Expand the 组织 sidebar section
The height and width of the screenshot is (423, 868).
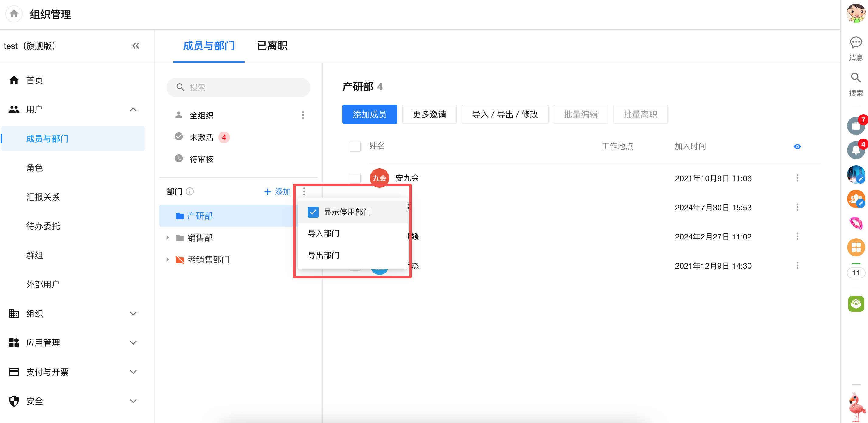(x=133, y=314)
